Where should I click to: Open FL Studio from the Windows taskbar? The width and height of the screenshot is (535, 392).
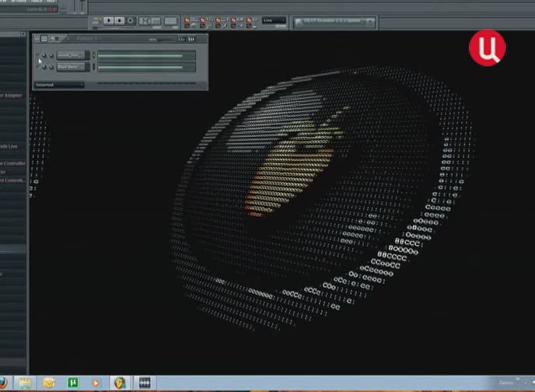point(118,383)
